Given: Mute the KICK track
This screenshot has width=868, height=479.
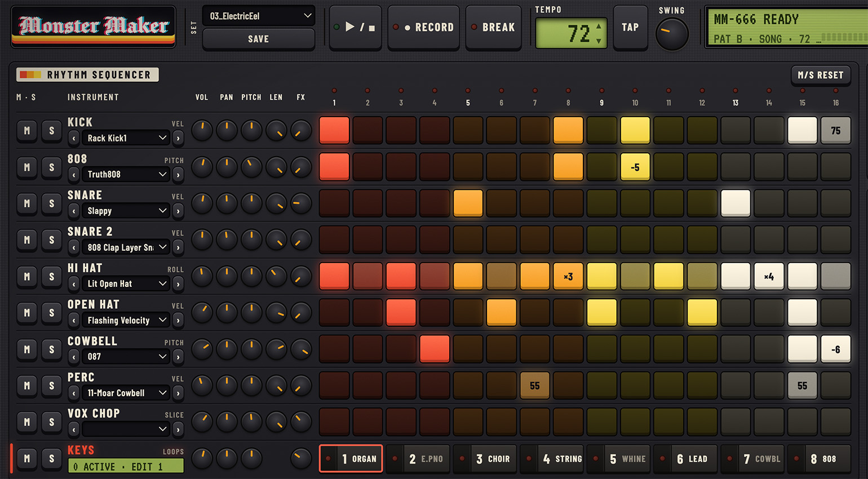Looking at the screenshot, I should pyautogui.click(x=27, y=131).
